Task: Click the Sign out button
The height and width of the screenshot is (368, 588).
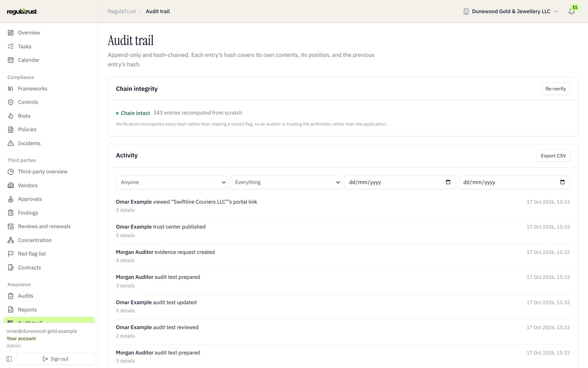Action: coord(55,359)
